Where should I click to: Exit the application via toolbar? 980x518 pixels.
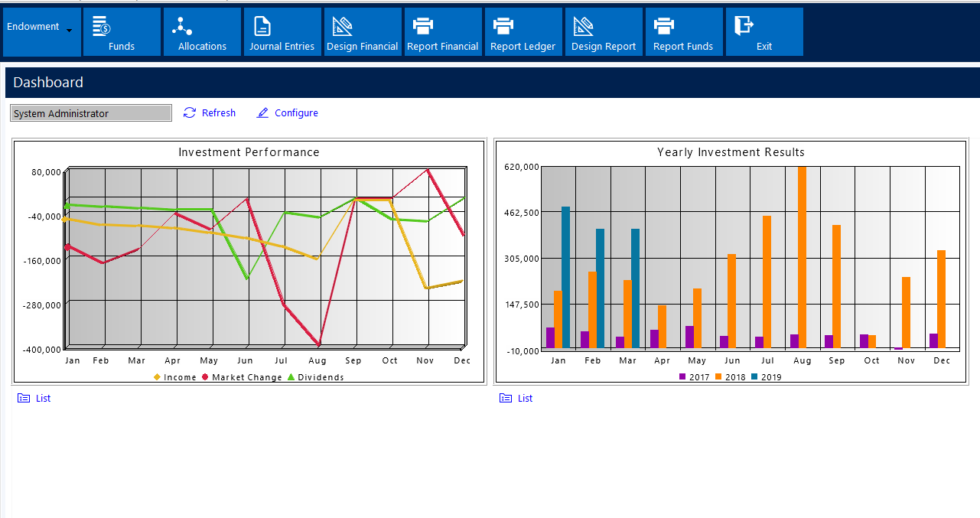763,31
